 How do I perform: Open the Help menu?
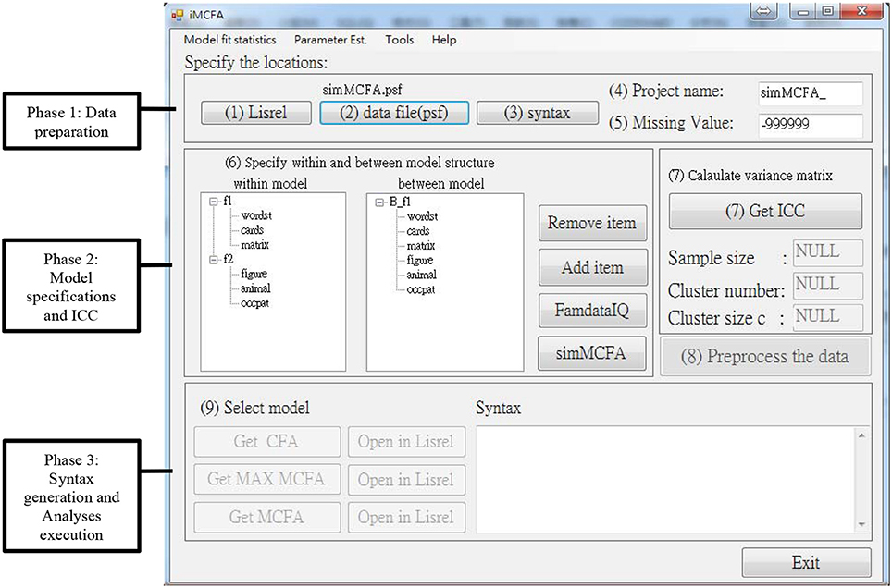[x=442, y=40]
